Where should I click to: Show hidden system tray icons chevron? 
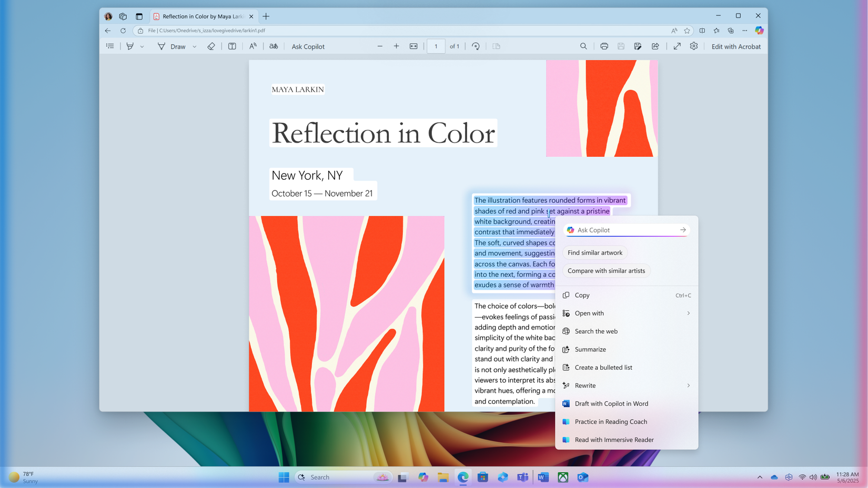760,477
